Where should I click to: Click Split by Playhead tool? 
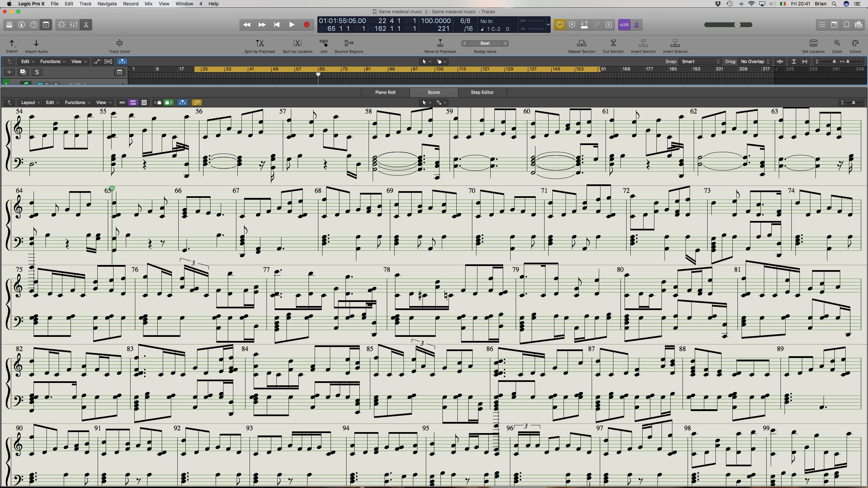[x=260, y=46]
